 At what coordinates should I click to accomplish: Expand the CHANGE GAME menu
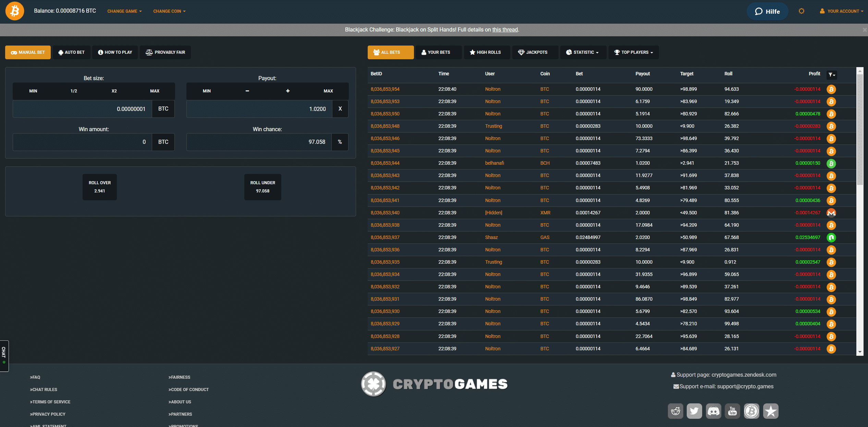[124, 11]
